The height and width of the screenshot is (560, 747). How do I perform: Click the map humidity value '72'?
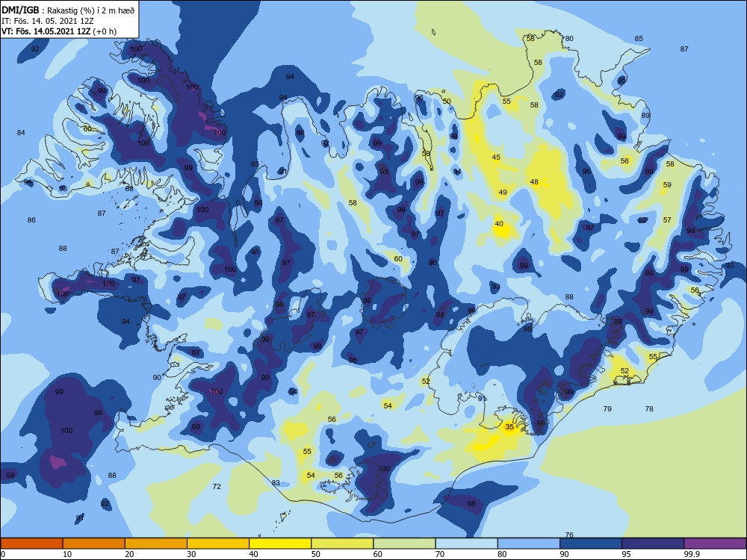click(217, 487)
